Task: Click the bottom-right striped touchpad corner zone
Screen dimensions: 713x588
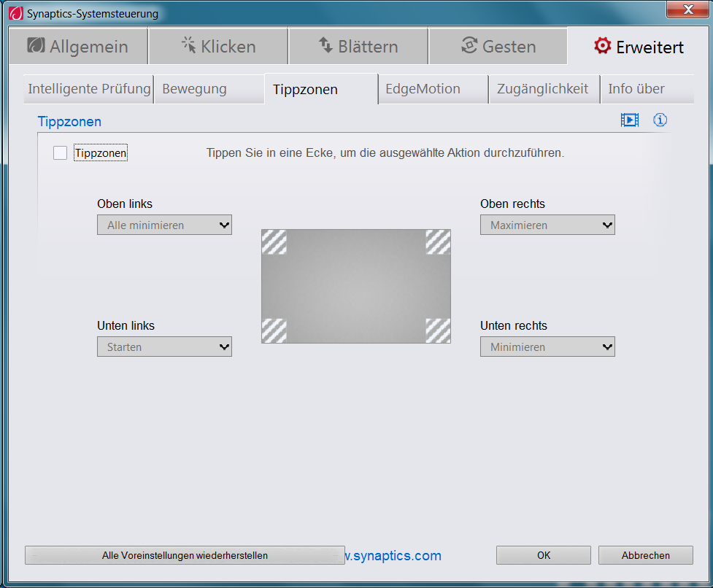Action: coord(438,330)
